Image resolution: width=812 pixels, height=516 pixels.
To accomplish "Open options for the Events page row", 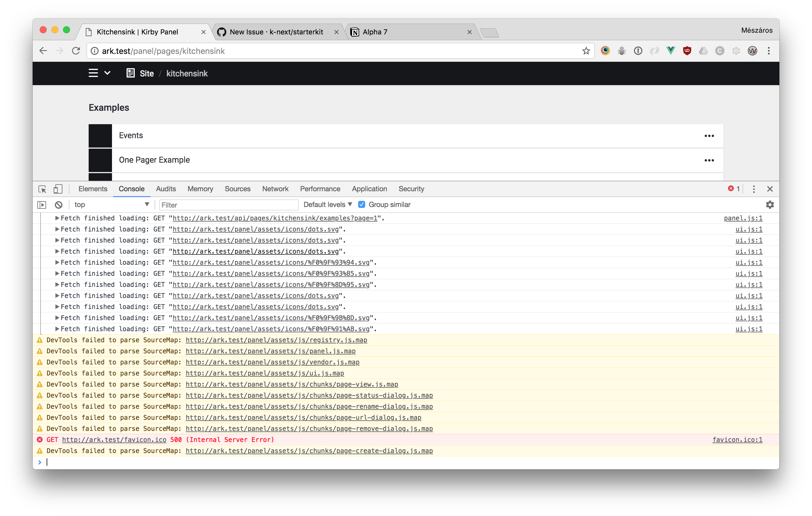I will 710,136.
